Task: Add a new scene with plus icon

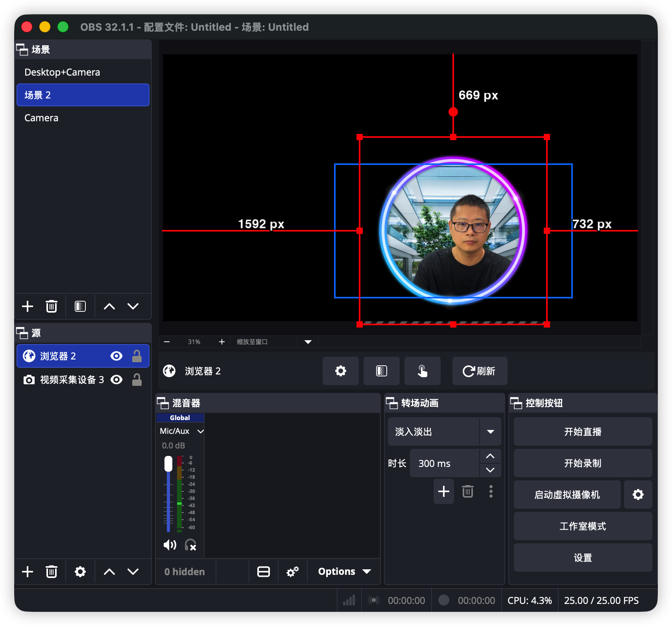Action: point(28,306)
